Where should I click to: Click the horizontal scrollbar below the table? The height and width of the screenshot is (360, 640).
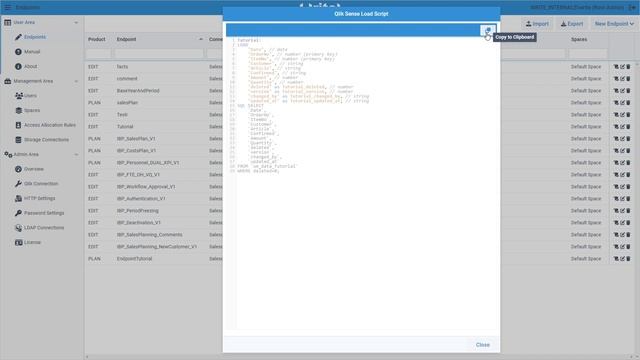360,357
